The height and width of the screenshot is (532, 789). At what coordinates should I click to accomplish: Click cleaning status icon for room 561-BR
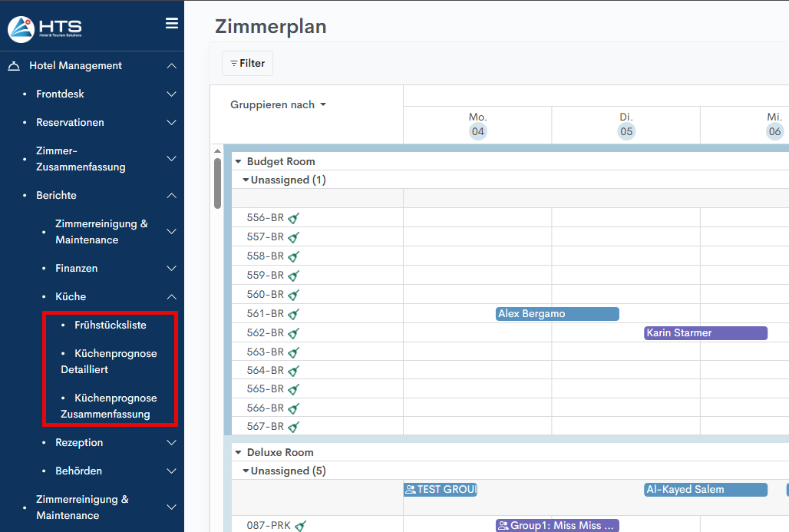(x=293, y=314)
